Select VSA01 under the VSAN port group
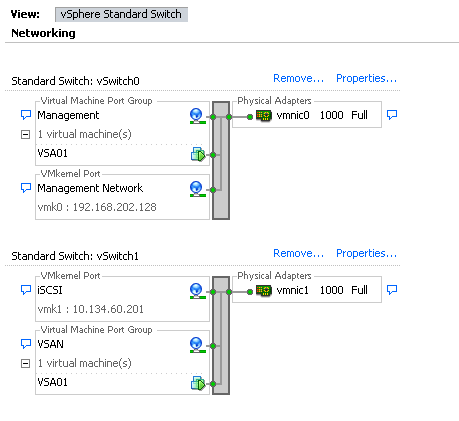The image size is (459, 421). (52, 382)
